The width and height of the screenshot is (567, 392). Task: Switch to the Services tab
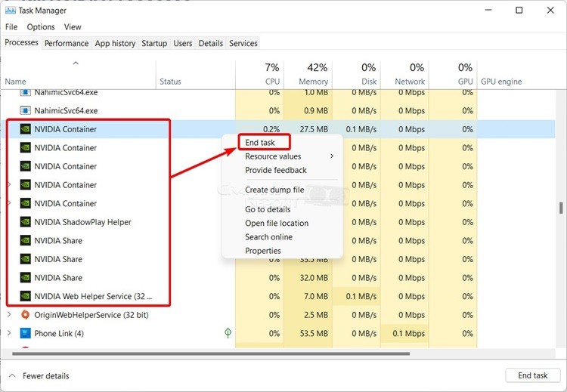[x=243, y=43]
